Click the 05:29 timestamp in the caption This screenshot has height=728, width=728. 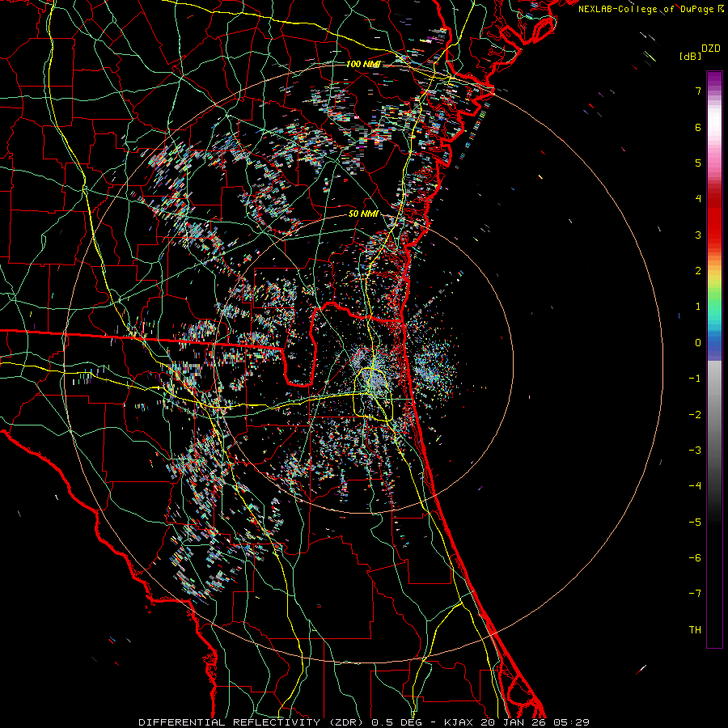click(573, 722)
